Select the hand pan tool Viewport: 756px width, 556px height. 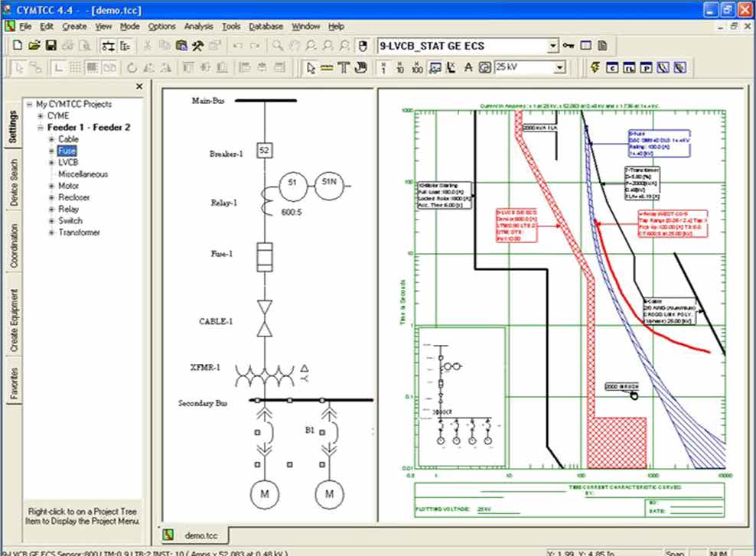(x=360, y=68)
